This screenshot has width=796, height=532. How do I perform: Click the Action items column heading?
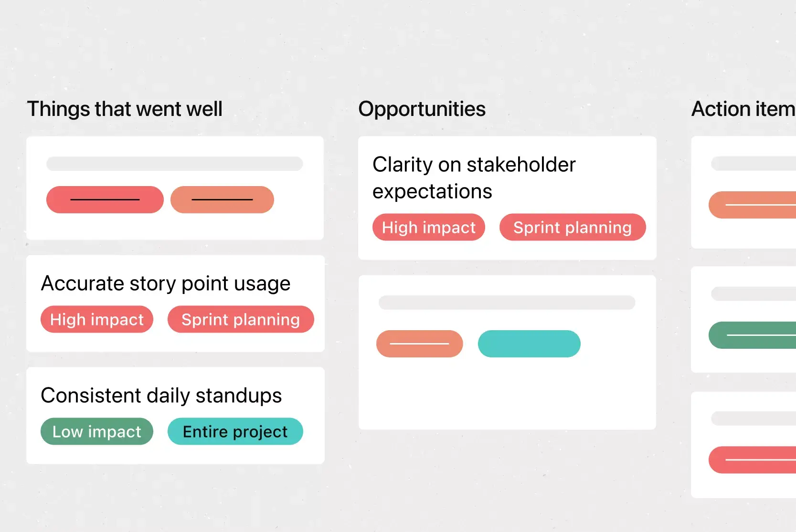[x=743, y=109]
